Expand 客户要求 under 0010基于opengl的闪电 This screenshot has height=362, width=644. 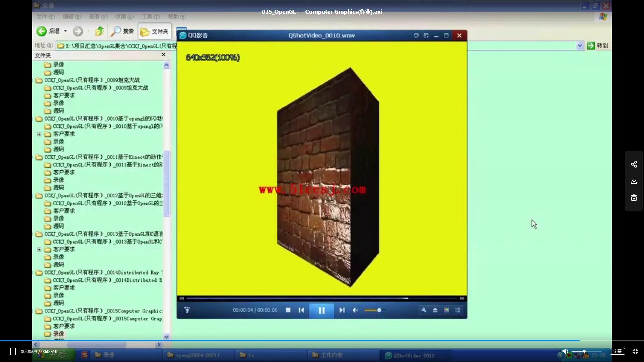tap(39, 134)
